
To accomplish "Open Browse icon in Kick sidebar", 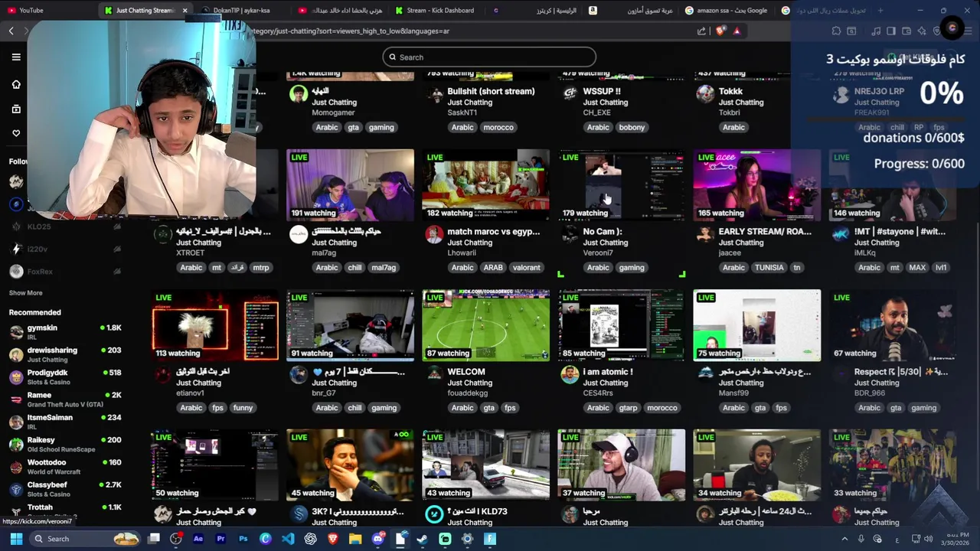I will pos(16,109).
